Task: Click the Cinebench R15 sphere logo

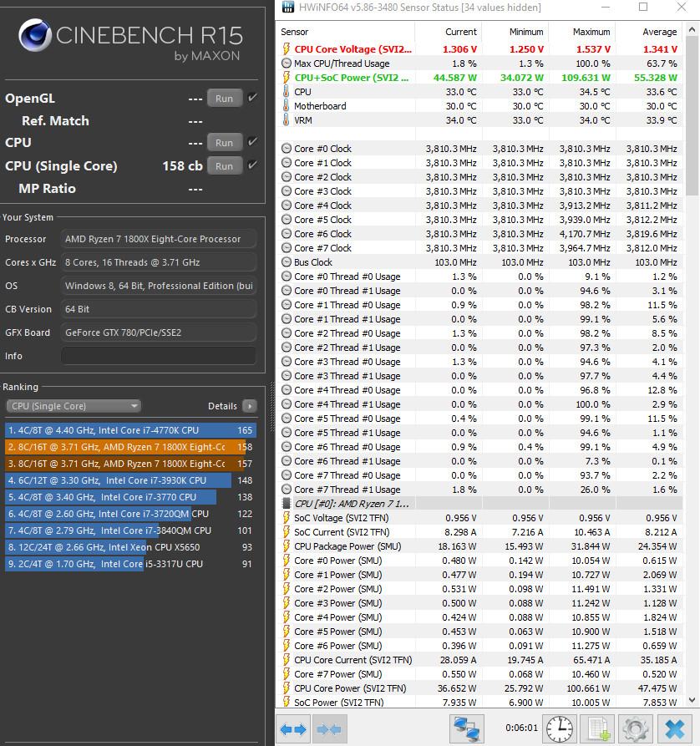Action: 35,35
